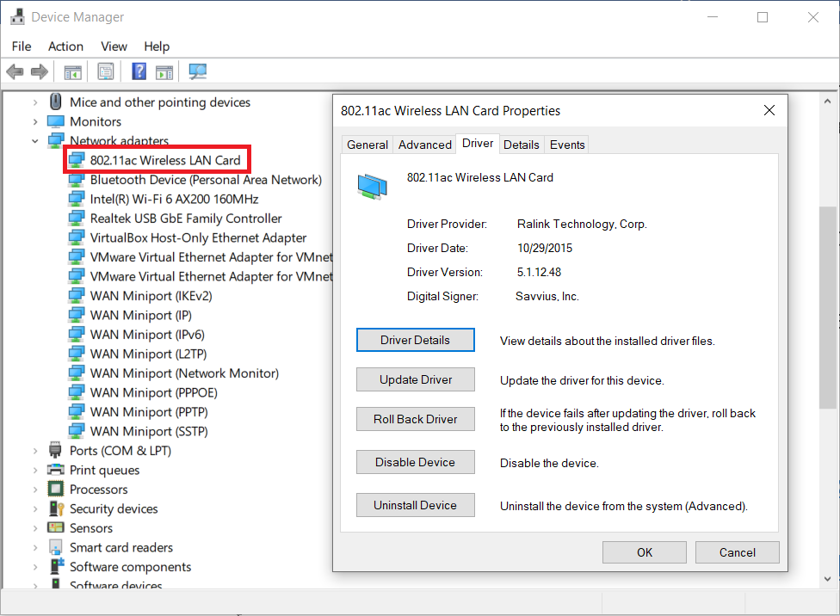Expand the Processors category

pyautogui.click(x=35, y=490)
